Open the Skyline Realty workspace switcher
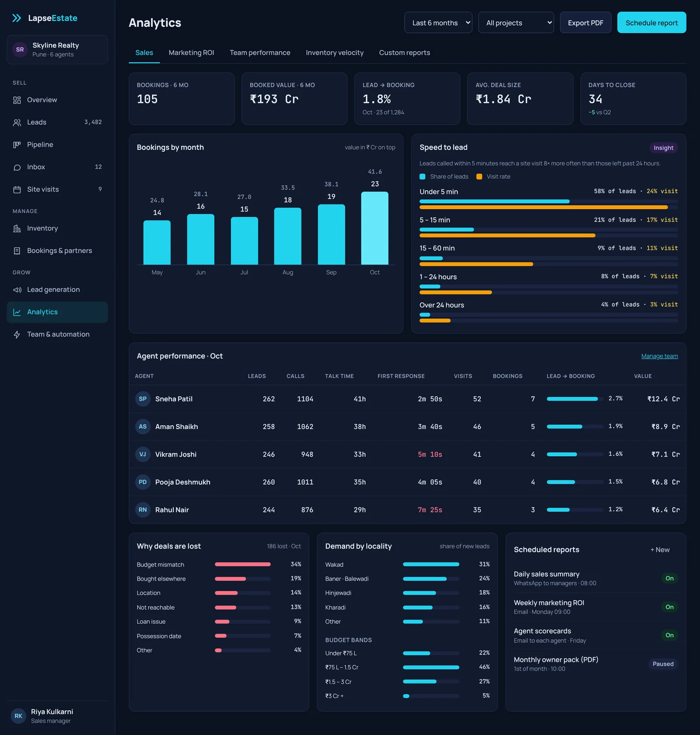 coord(57,49)
